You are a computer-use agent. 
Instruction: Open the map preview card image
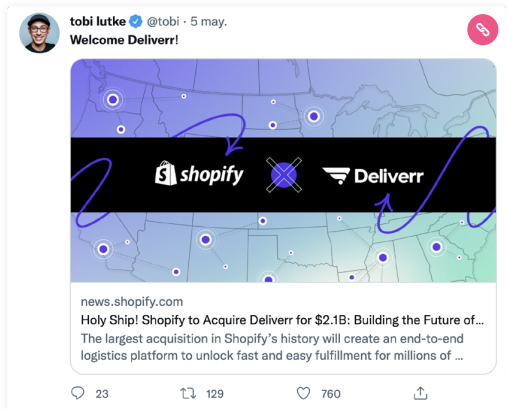pos(283,170)
